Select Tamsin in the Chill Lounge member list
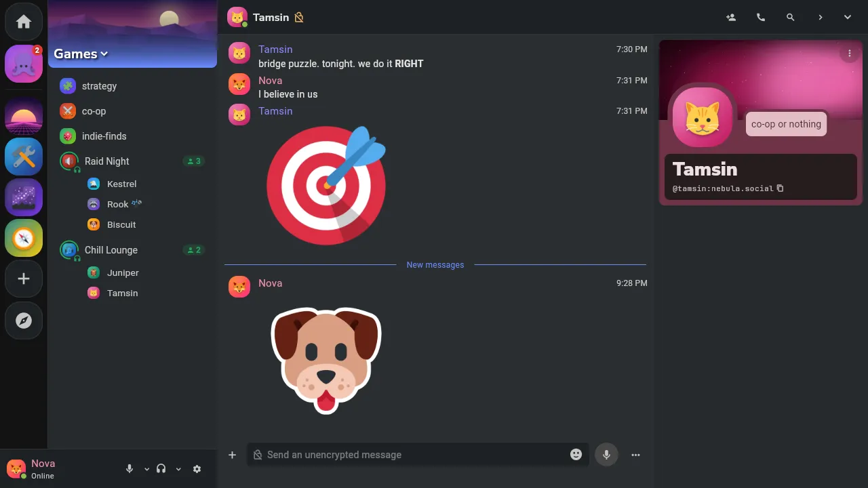 [146, 293]
